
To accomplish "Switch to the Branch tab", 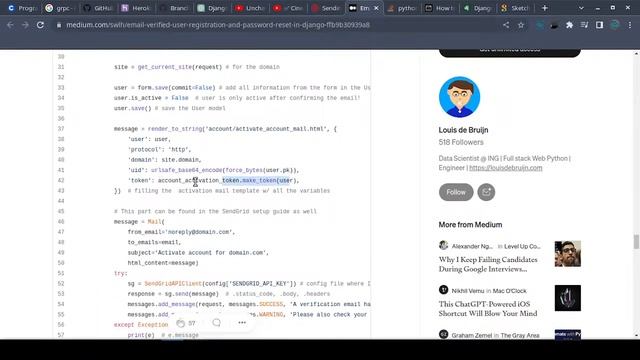I will click(x=173, y=8).
